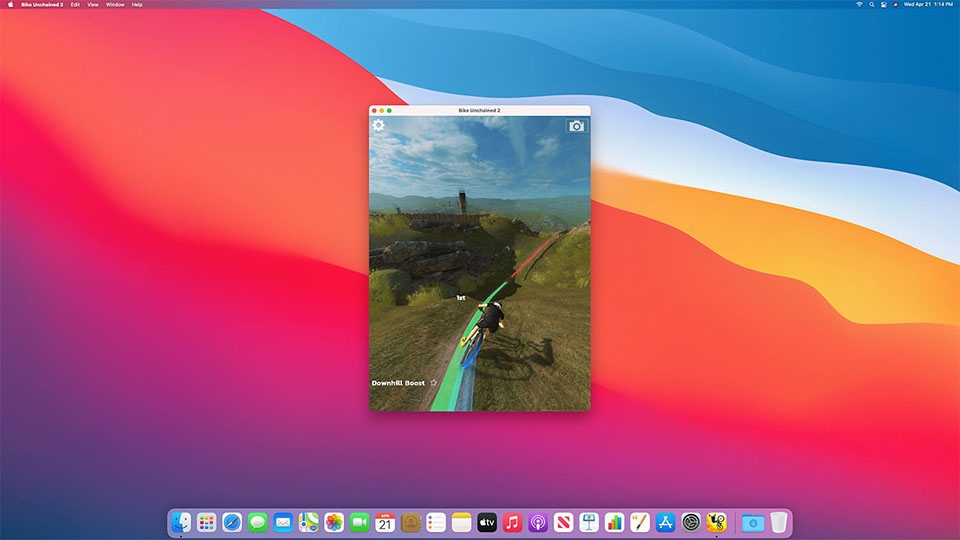Launch Podcasts from the dock

click(x=538, y=522)
